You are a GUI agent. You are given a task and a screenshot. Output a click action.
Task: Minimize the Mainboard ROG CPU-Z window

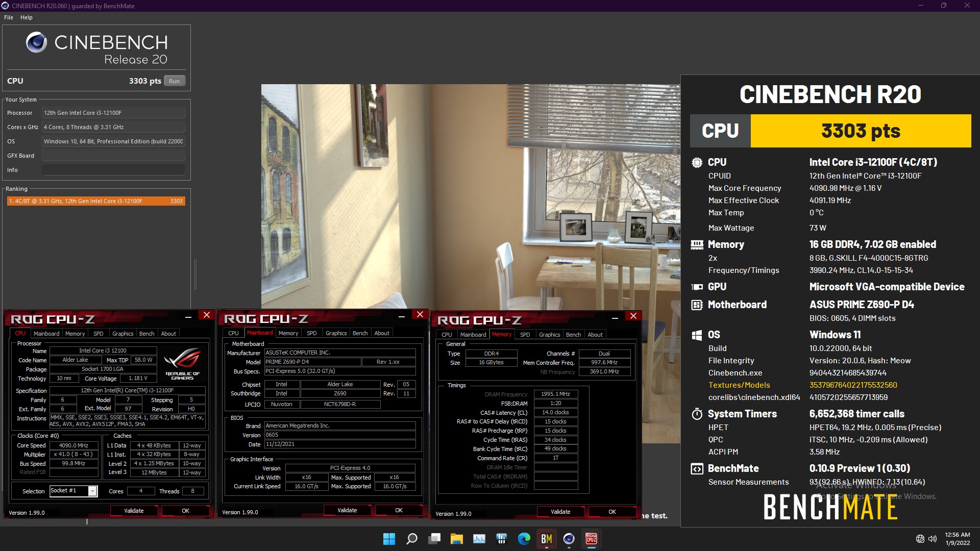[402, 316]
